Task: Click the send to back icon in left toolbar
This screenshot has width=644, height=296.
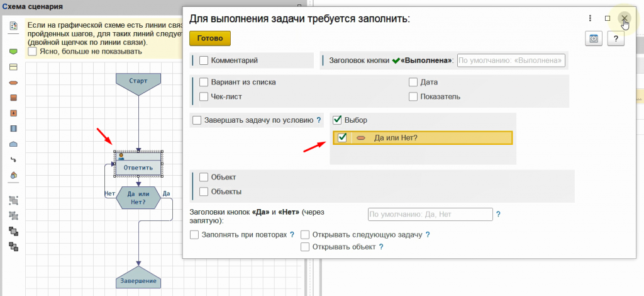Action: [14, 247]
